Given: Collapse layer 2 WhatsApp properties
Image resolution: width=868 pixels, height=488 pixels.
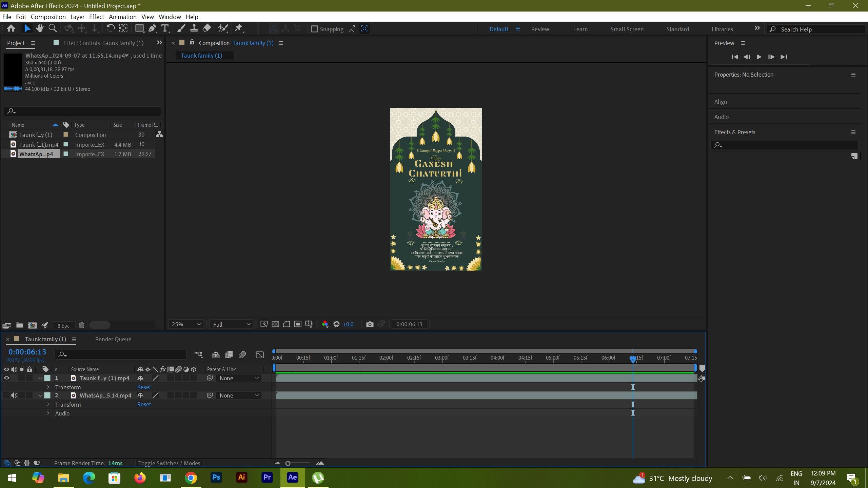Looking at the screenshot, I should tap(40, 395).
